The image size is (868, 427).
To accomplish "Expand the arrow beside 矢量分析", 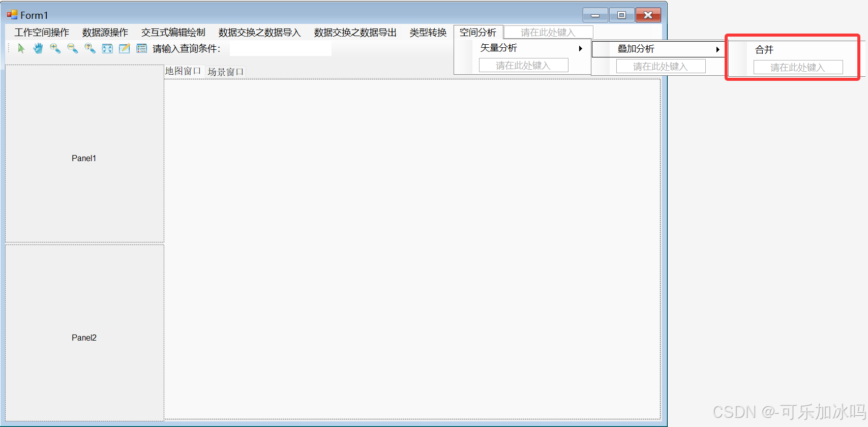I will pyautogui.click(x=580, y=49).
